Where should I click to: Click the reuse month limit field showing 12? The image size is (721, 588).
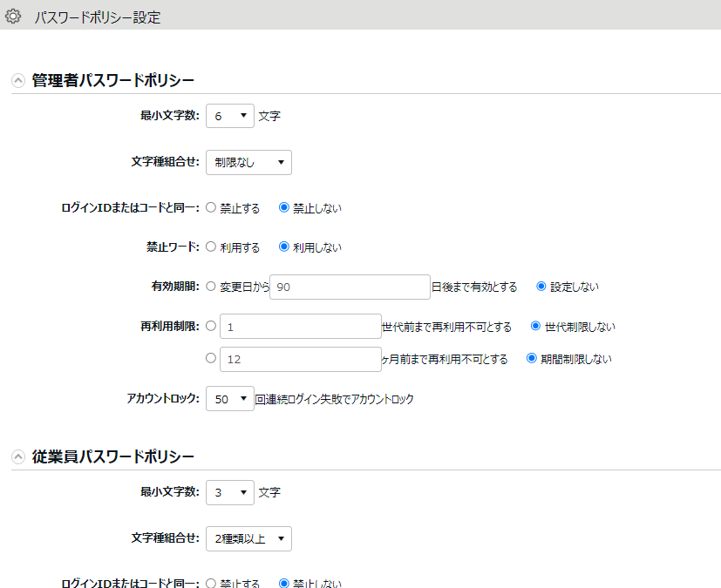[x=300, y=358]
